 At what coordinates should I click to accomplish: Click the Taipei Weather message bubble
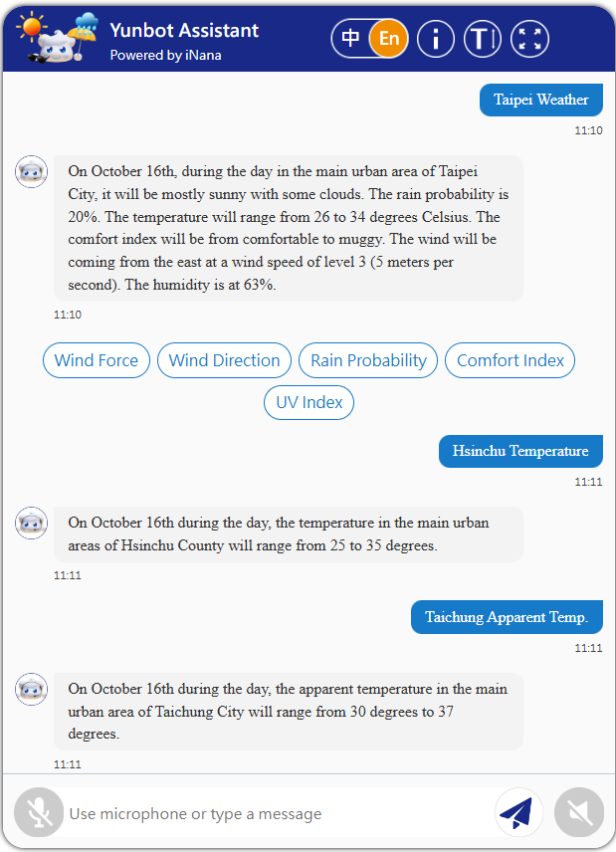tap(541, 100)
